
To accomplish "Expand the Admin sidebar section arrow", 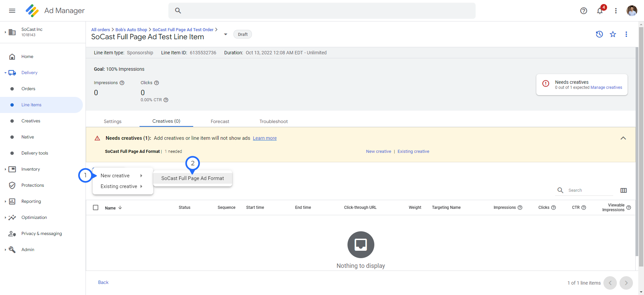I will coord(5,250).
